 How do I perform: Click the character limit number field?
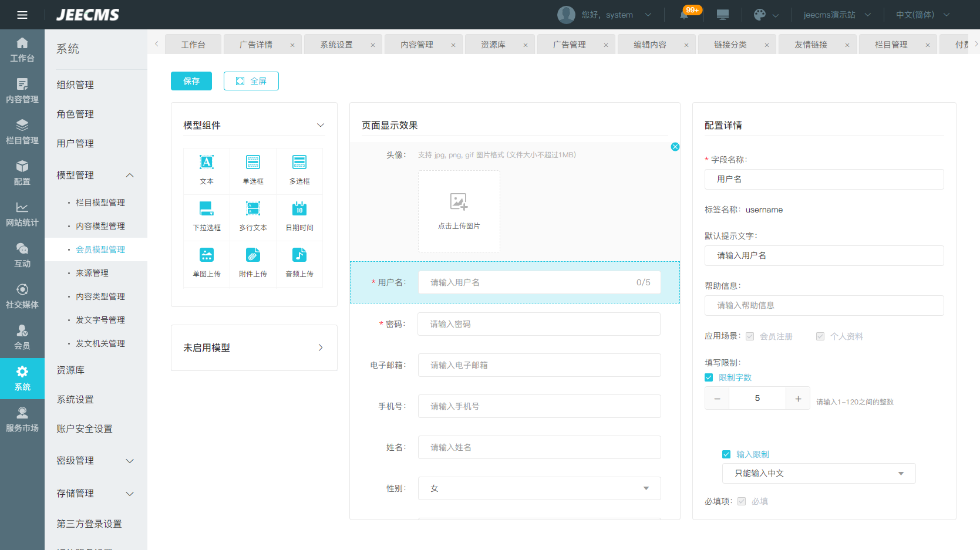click(757, 399)
